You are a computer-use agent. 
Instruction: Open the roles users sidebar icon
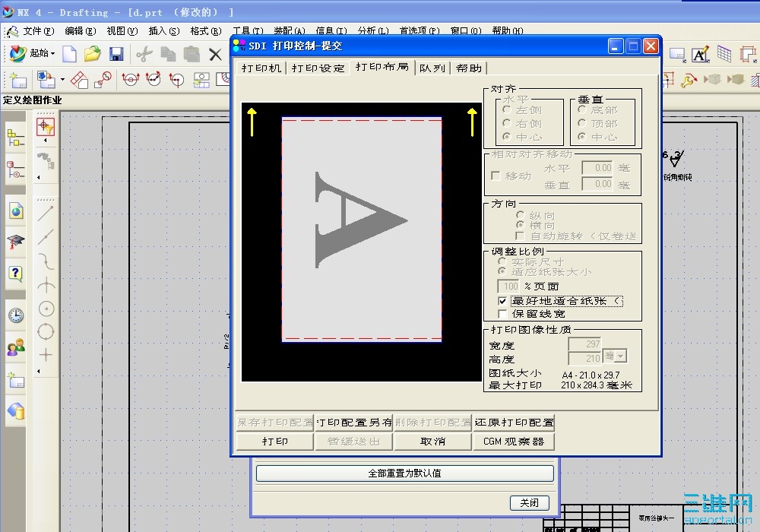[15, 347]
